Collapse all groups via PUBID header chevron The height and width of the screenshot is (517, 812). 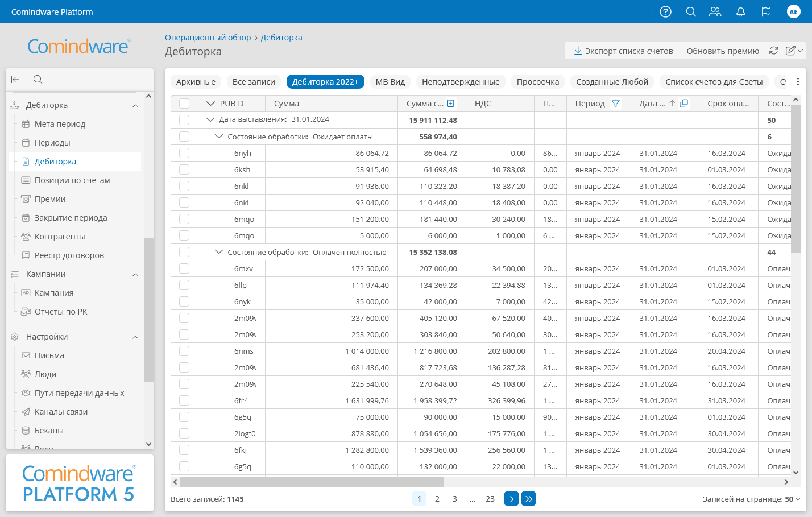coord(210,104)
